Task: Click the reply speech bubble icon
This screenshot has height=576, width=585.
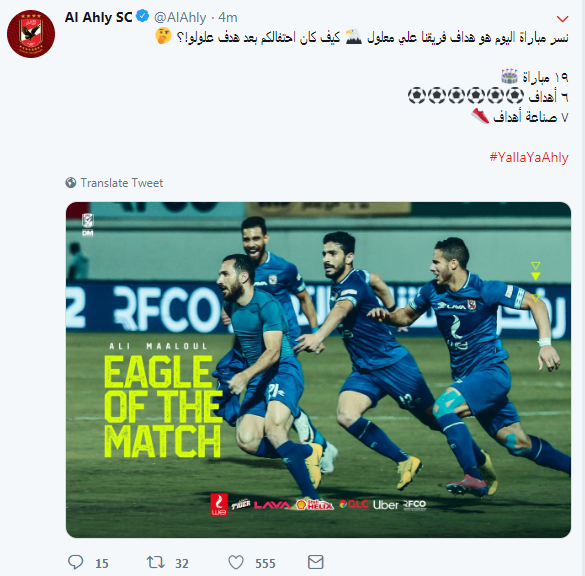Action: coord(76,562)
